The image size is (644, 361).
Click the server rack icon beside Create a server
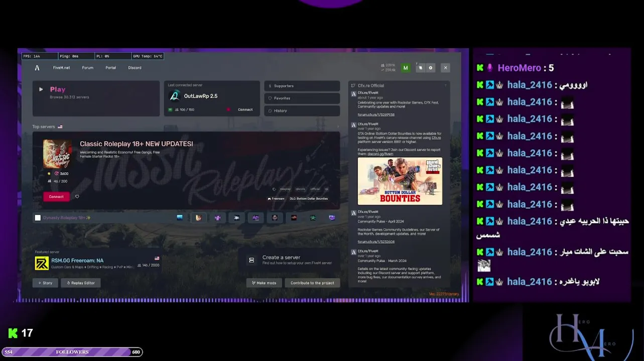251,260
